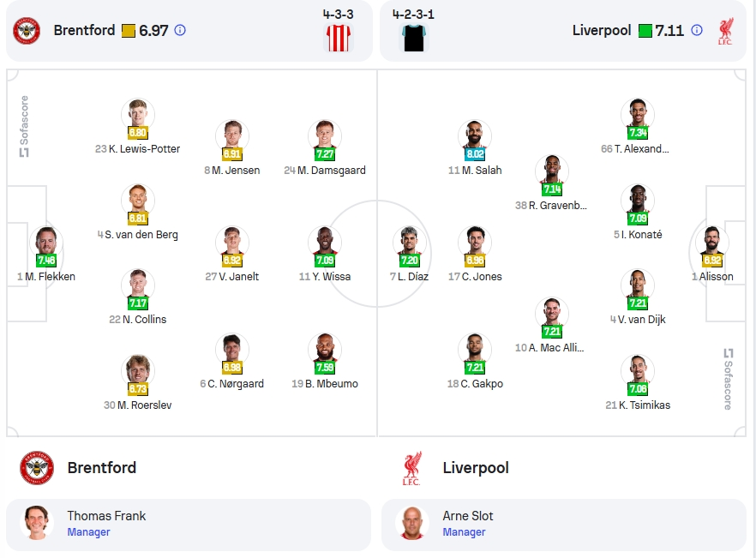Click Arne Slot manager card
This screenshot has width=756, height=558.
564,525
